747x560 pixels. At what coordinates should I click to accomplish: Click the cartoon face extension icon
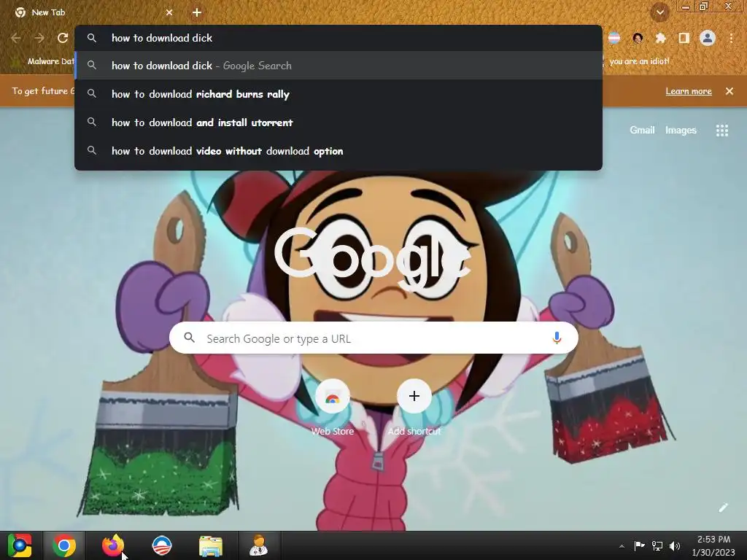638,38
